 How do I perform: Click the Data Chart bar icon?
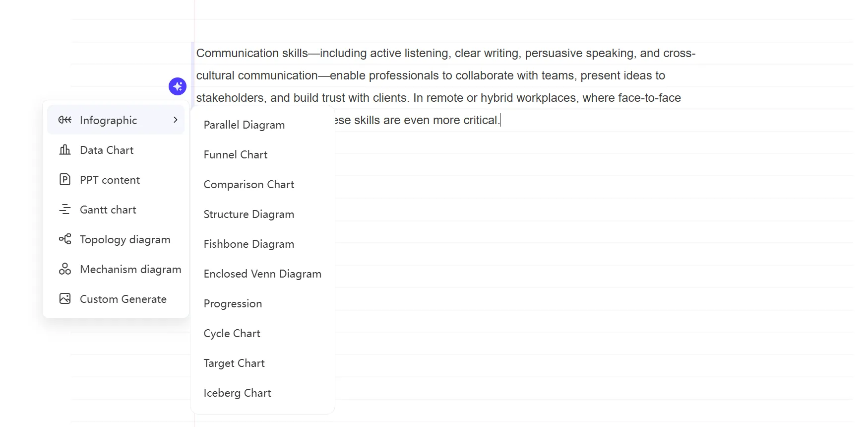pos(65,150)
